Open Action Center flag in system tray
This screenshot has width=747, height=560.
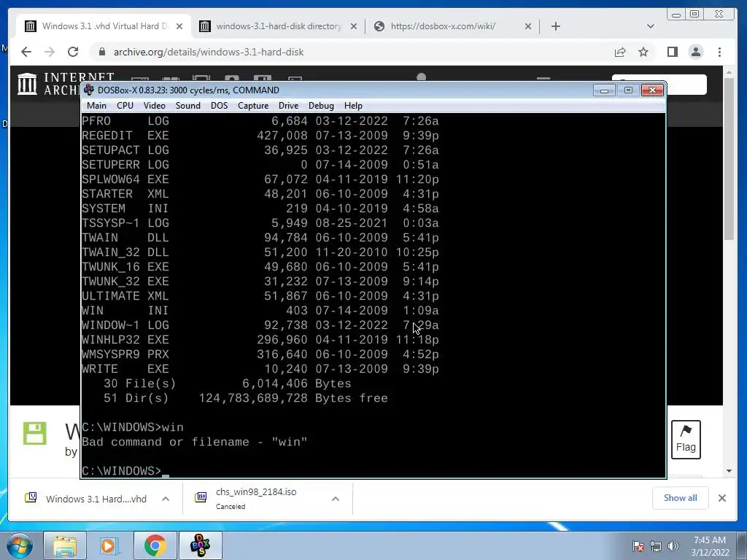[x=638, y=546]
